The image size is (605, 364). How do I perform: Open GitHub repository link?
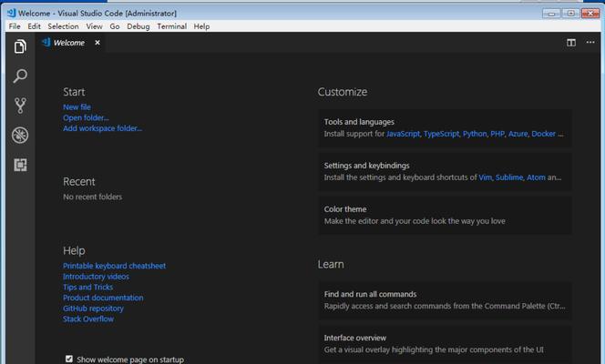click(x=93, y=308)
